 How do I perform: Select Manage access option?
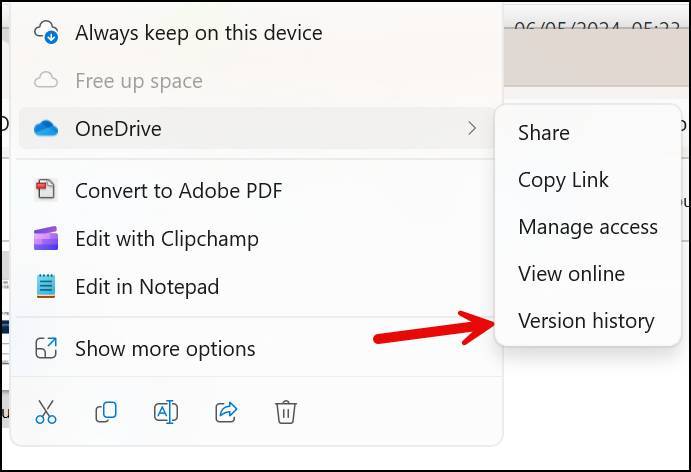point(588,227)
